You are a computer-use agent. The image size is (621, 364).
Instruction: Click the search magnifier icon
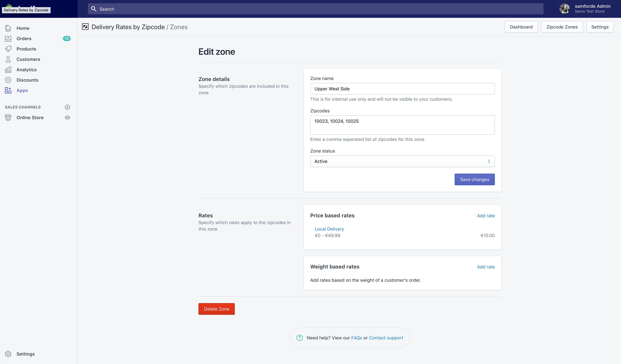pyautogui.click(x=94, y=9)
